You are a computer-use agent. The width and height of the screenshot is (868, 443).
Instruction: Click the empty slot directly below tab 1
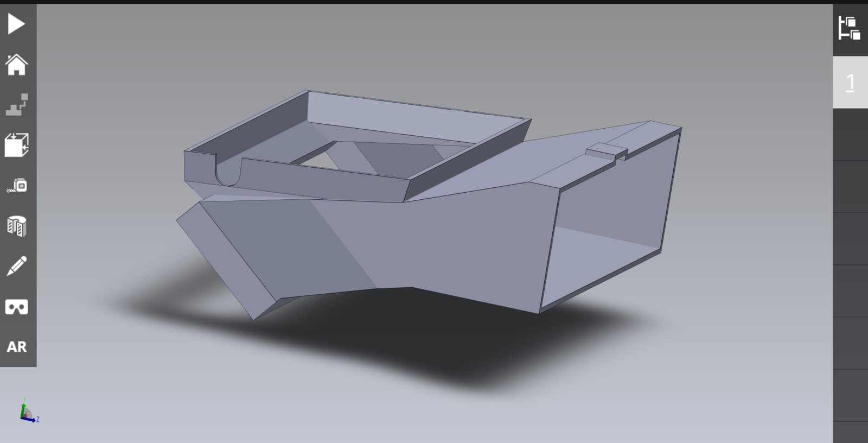coord(850,134)
